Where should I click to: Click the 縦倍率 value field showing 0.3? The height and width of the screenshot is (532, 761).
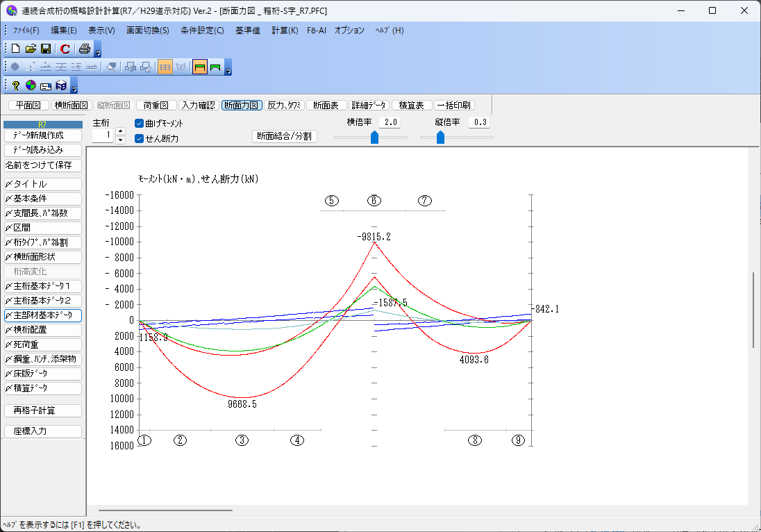[x=480, y=122]
